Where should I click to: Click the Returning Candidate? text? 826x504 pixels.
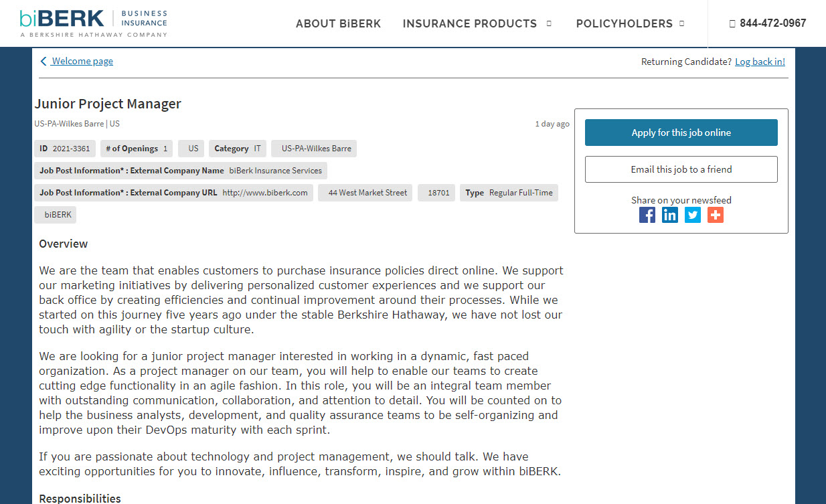tap(687, 62)
